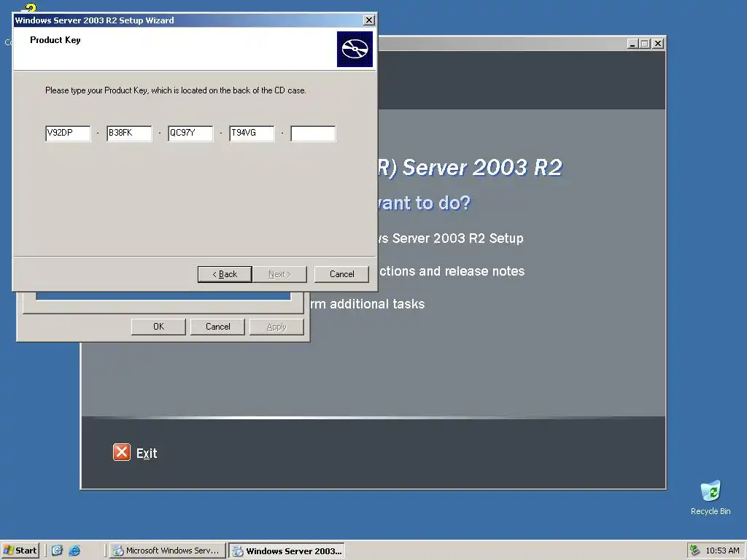Click the Exit link in autorun window

(x=147, y=454)
